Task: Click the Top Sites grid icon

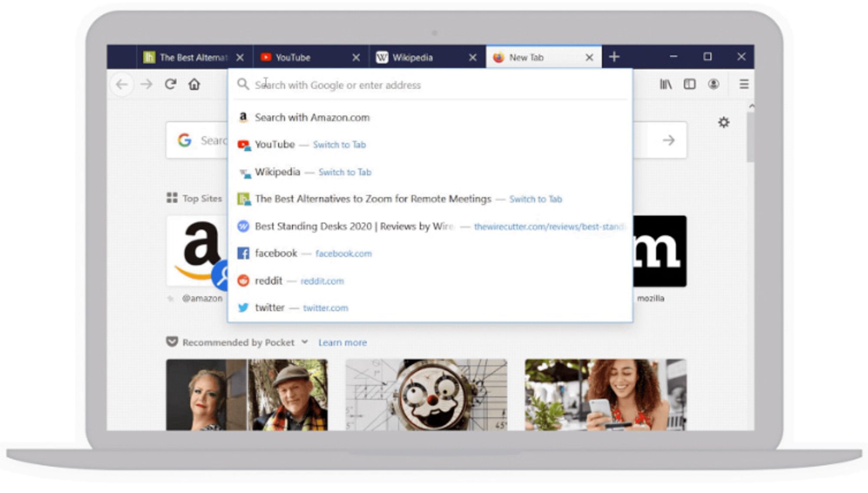Action: (172, 198)
